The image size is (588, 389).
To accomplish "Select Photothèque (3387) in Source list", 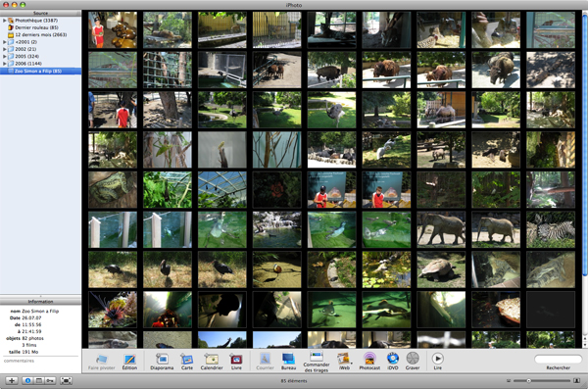I will pos(40,21).
